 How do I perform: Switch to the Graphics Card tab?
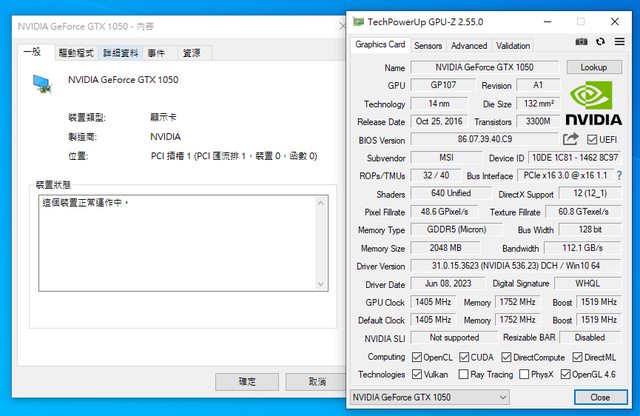[380, 44]
